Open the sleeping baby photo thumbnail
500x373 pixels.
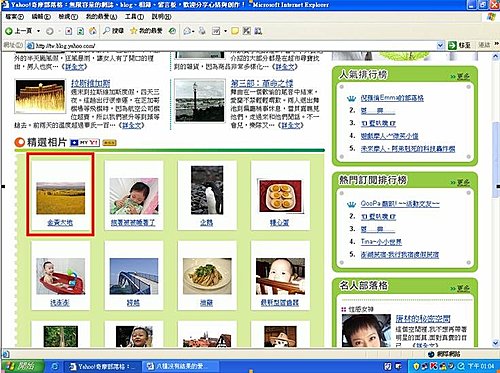[134, 196]
